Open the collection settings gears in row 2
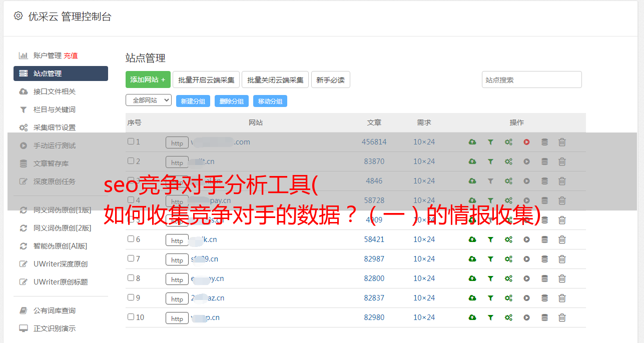The image size is (644, 343). click(x=508, y=161)
